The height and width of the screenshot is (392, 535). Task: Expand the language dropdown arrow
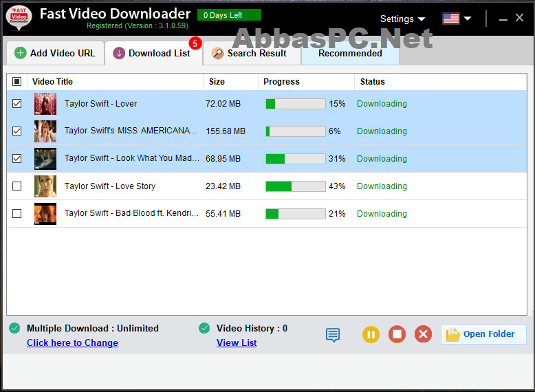tap(468, 19)
